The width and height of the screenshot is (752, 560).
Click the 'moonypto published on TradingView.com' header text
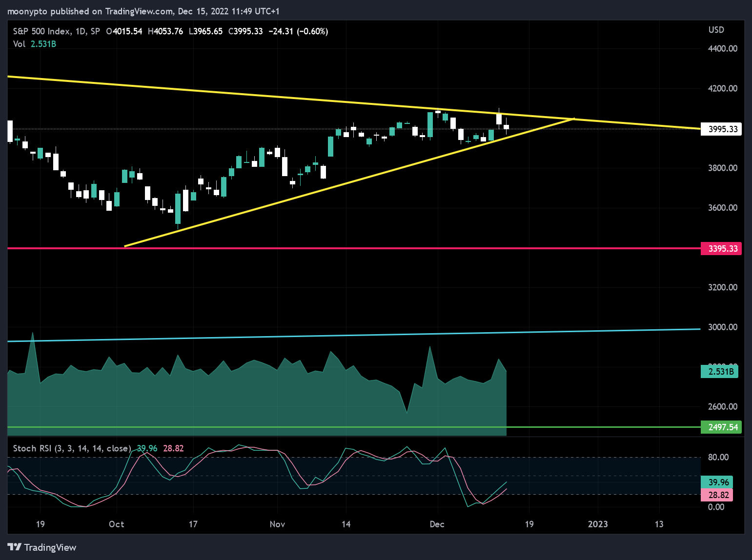point(90,11)
